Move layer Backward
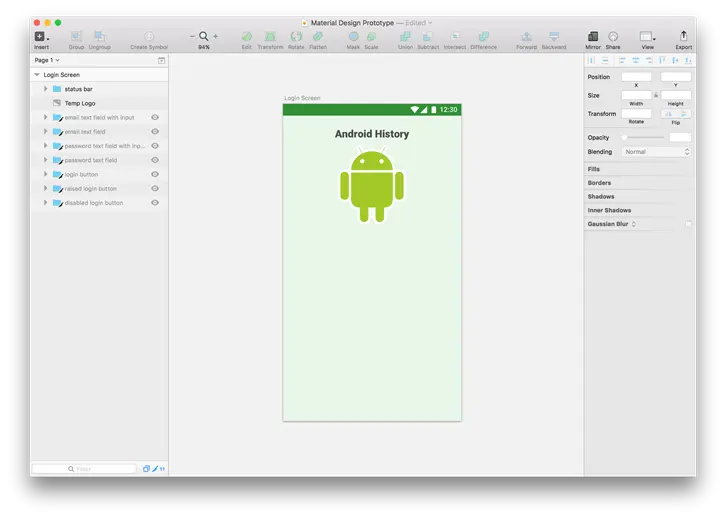 coord(554,36)
